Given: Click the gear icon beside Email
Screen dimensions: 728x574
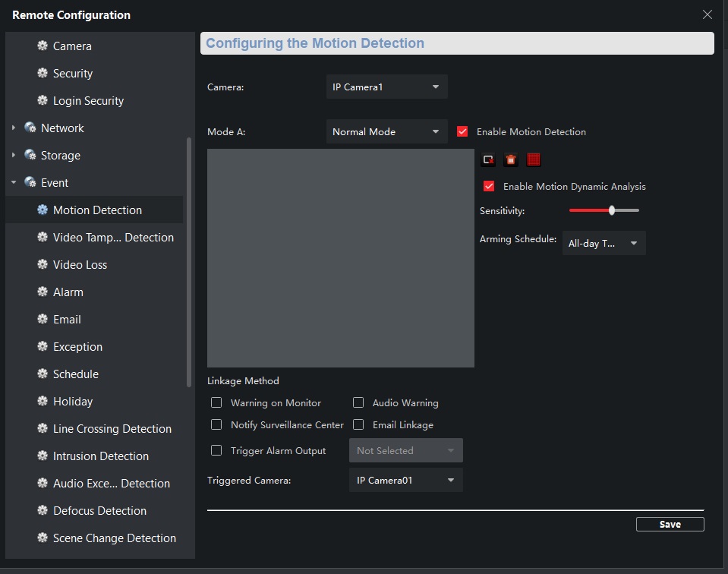Looking at the screenshot, I should 43,320.
